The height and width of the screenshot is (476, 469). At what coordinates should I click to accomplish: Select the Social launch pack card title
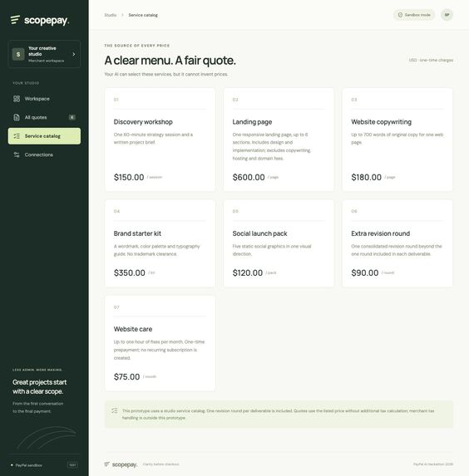pos(260,233)
